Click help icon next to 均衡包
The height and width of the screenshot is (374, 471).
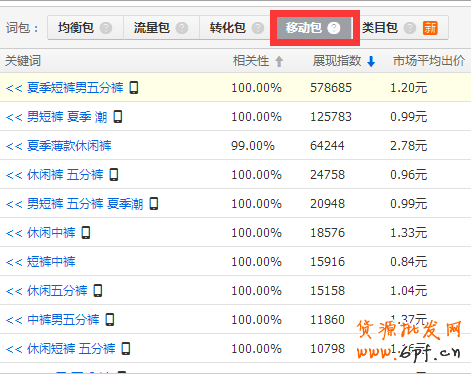[106, 28]
